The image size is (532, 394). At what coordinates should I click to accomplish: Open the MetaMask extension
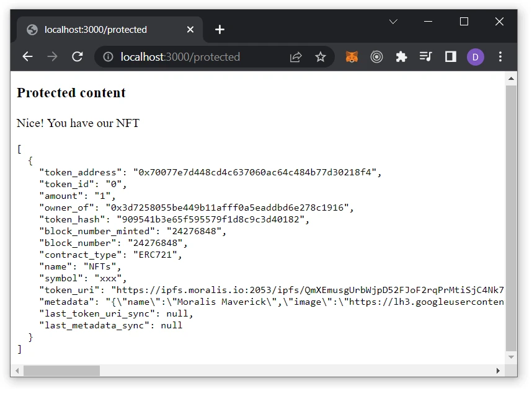tap(352, 56)
